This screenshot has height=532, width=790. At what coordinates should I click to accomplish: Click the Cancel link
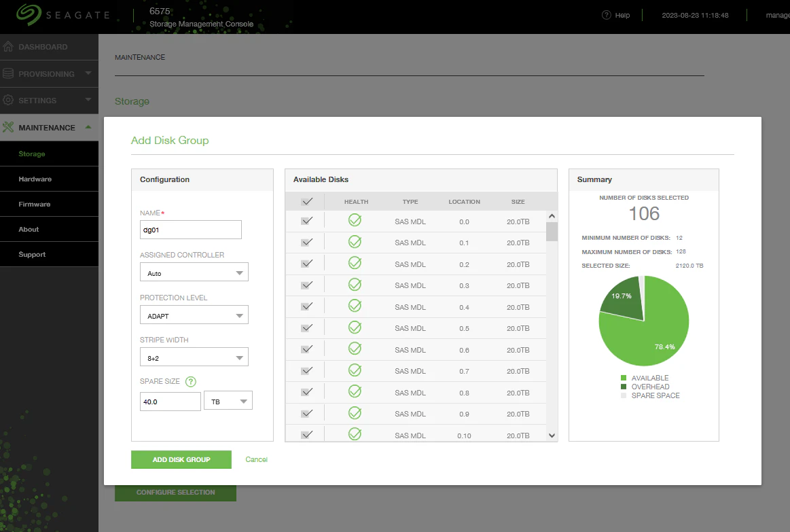click(257, 459)
